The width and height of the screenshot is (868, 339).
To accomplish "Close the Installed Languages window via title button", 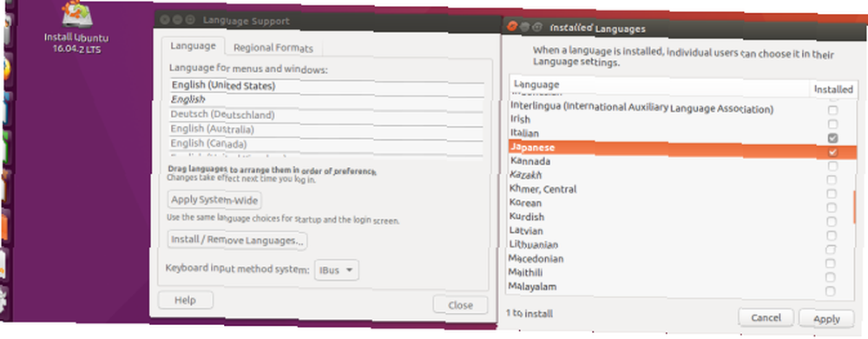I will (x=512, y=25).
